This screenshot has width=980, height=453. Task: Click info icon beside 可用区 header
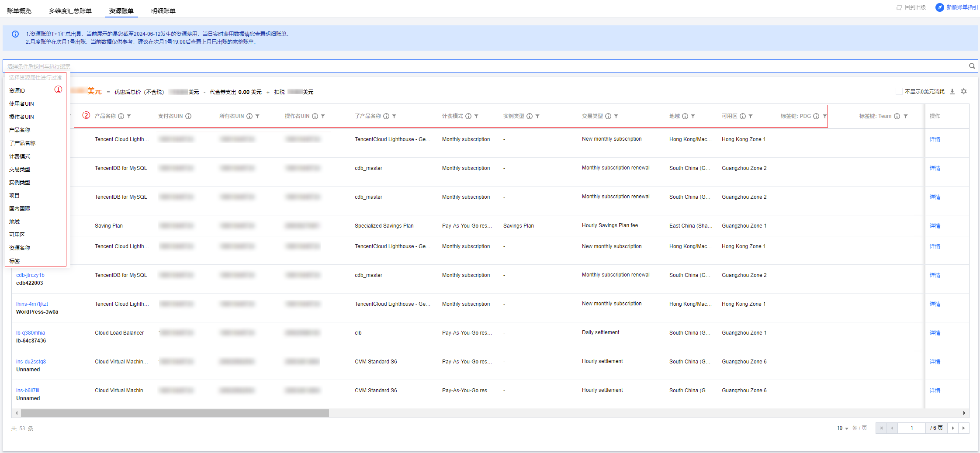(x=742, y=116)
